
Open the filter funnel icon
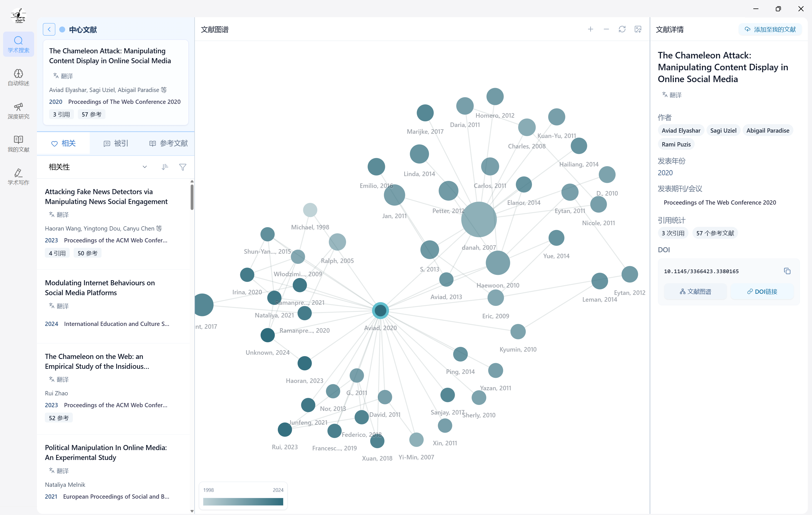(x=182, y=167)
